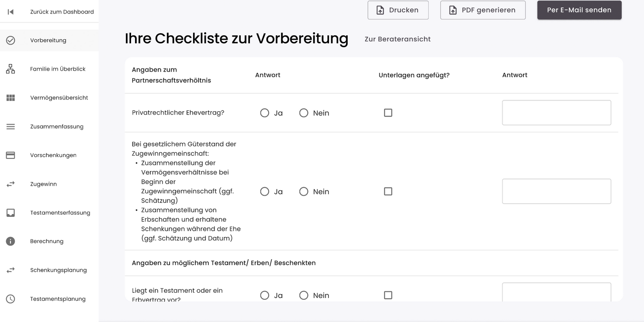Image resolution: width=644 pixels, height=322 pixels.
Task: Select Ja for the Zugewinngemeinschaft row
Action: point(264,192)
